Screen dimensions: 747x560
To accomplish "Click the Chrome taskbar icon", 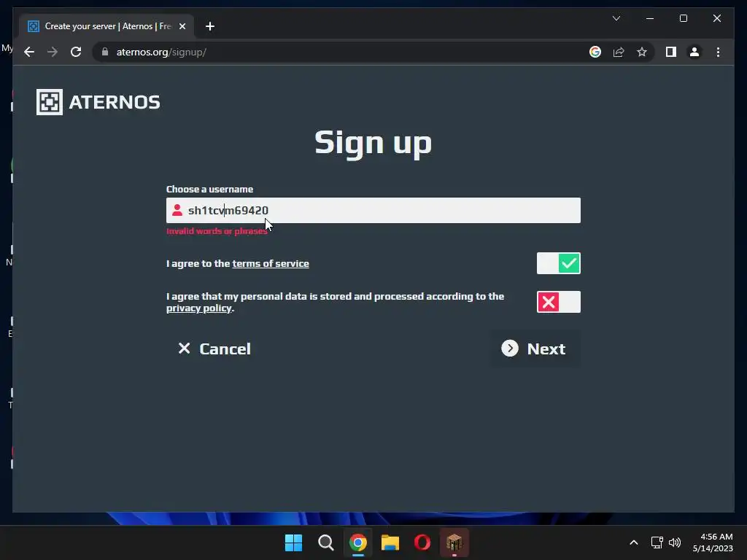I will (358, 542).
